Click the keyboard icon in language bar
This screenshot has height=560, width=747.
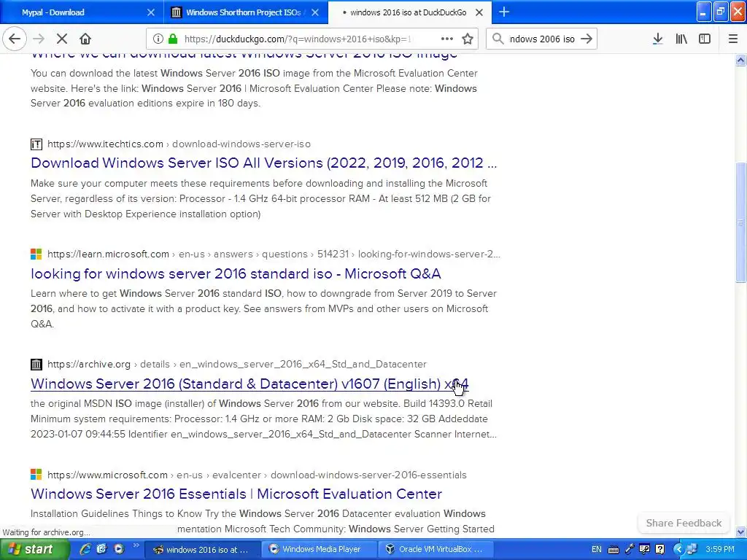pos(614,550)
